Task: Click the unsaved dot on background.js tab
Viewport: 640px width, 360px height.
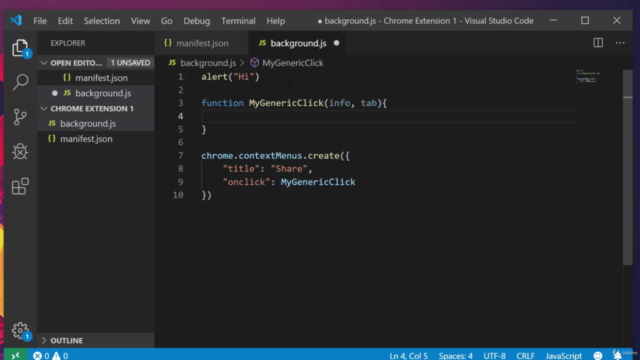Action: click(x=336, y=43)
